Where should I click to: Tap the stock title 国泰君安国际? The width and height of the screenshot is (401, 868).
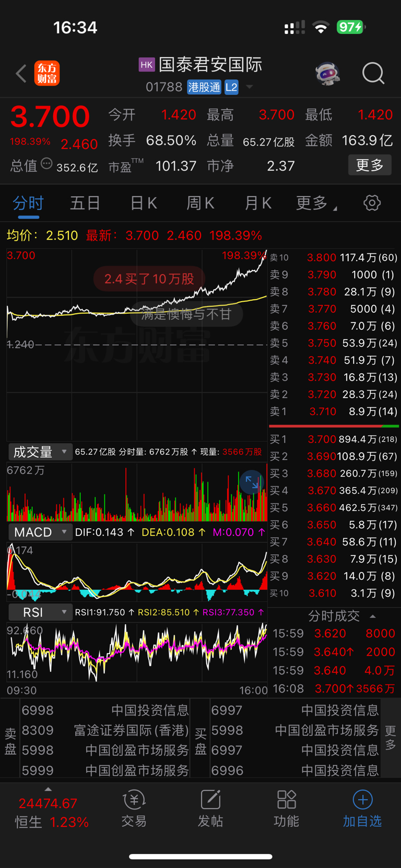[x=210, y=65]
